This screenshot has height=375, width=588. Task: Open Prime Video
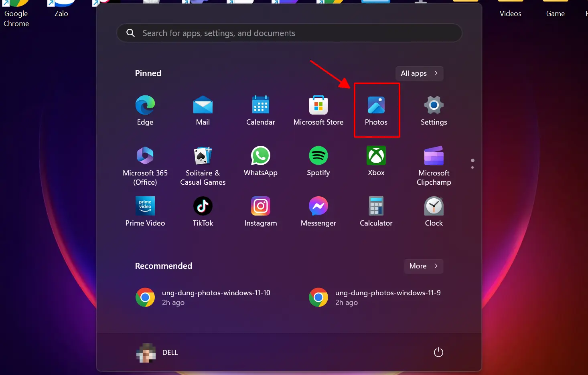pos(145,212)
